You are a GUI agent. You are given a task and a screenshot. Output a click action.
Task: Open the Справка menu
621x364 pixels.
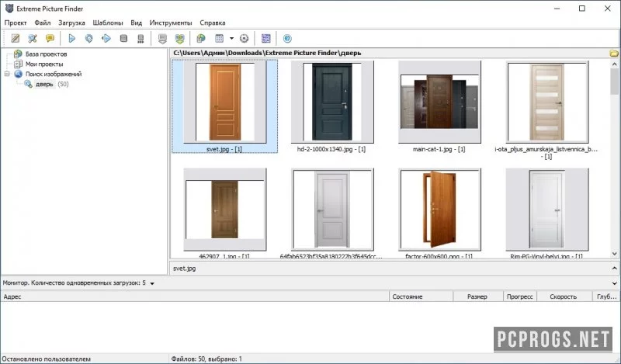point(212,23)
